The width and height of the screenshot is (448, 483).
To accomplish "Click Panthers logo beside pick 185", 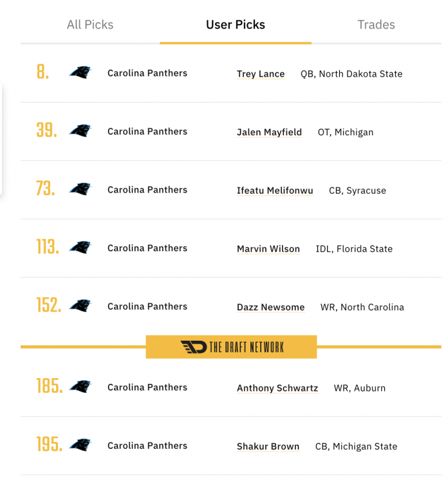I will point(80,387).
